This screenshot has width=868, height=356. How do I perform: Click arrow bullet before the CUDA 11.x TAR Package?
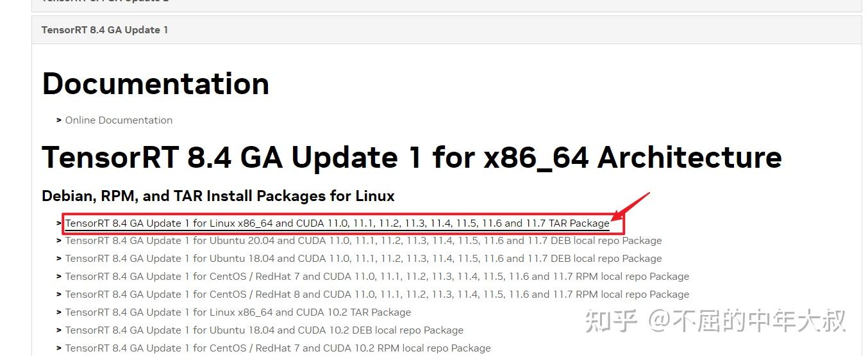click(x=59, y=223)
